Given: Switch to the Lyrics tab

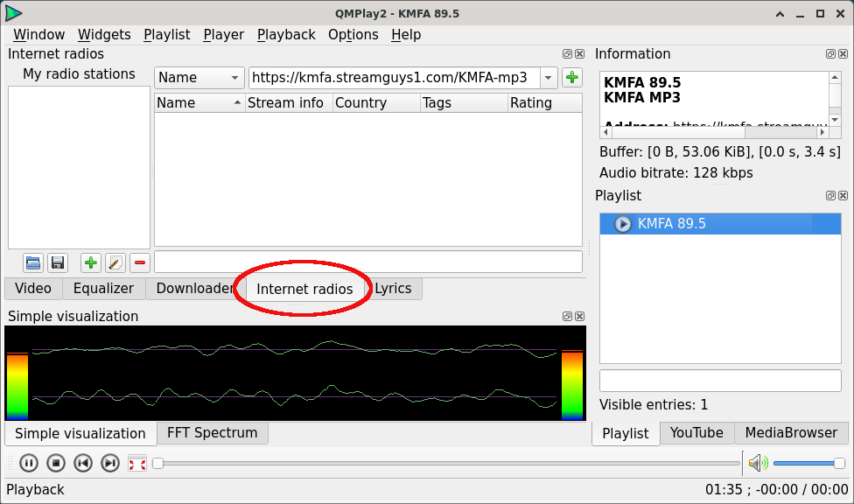Looking at the screenshot, I should click(x=393, y=288).
